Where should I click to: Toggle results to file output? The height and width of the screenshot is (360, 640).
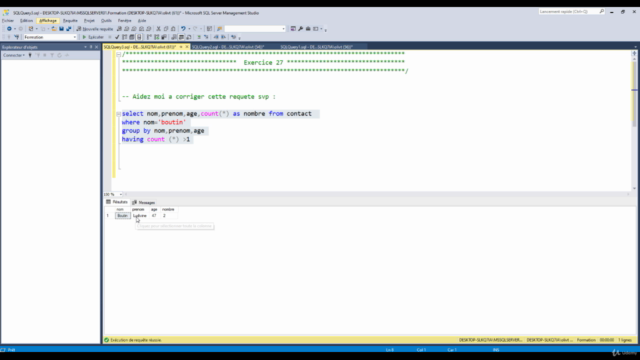coord(189,37)
